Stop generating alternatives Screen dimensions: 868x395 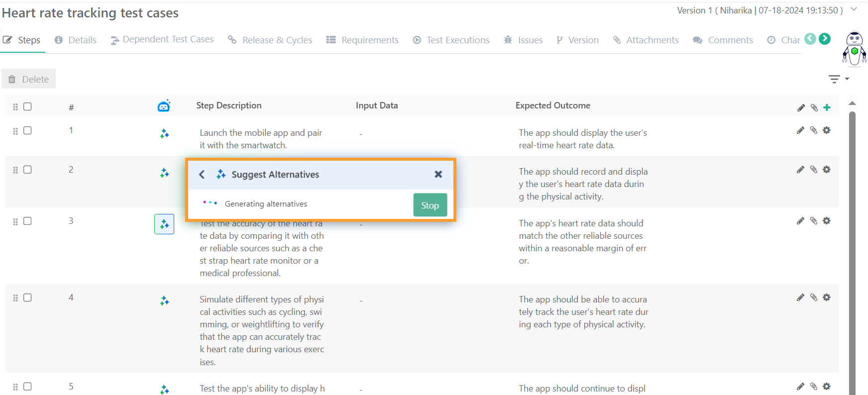430,205
